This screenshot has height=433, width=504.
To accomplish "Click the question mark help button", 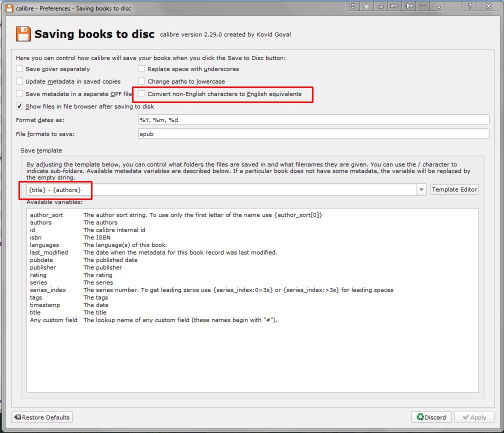I will 470,6.
